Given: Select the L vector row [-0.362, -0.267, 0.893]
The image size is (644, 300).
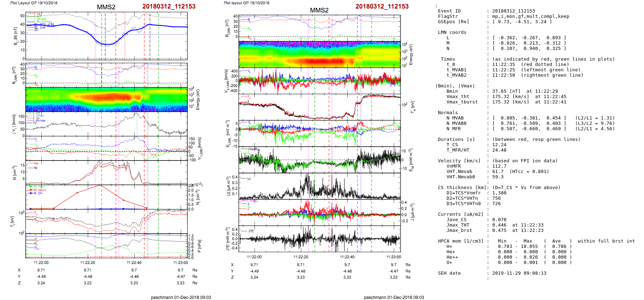Looking at the screenshot, I should coord(506,38).
